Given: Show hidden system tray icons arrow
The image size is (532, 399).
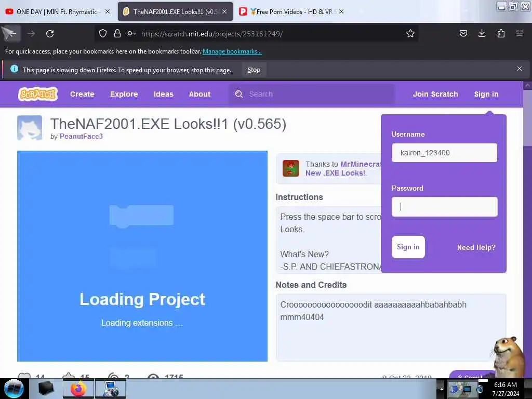Looking at the screenshot, I should [442, 389].
